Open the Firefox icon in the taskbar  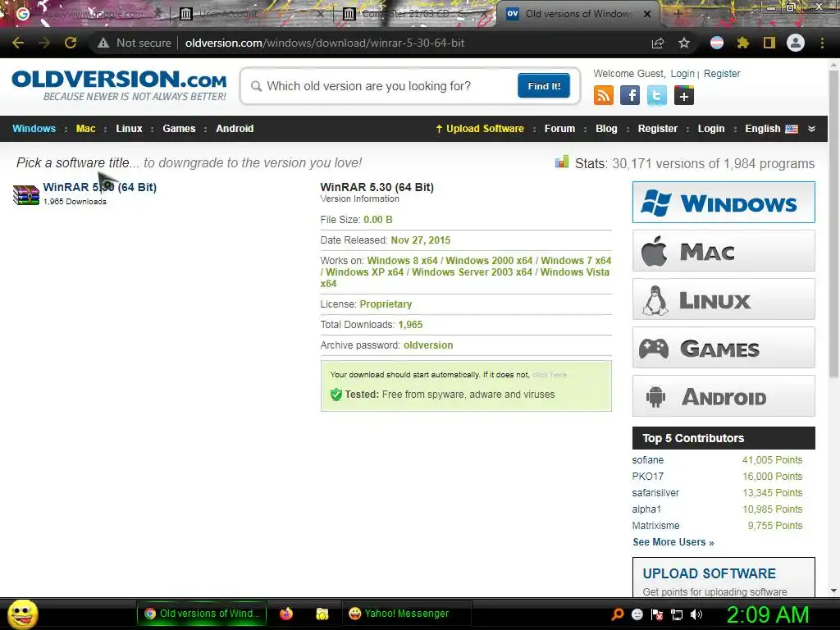tap(286, 614)
